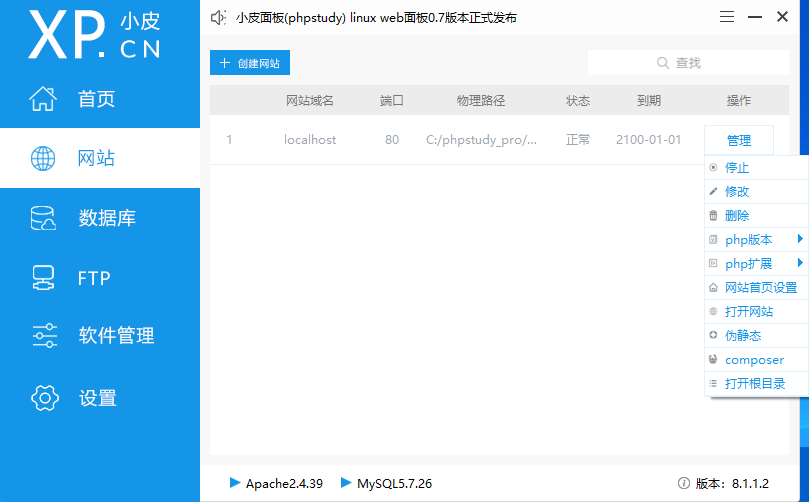Viewport: 812px width, 504px height.
Task: Click the database icon beside 数据库
Action: [43, 218]
